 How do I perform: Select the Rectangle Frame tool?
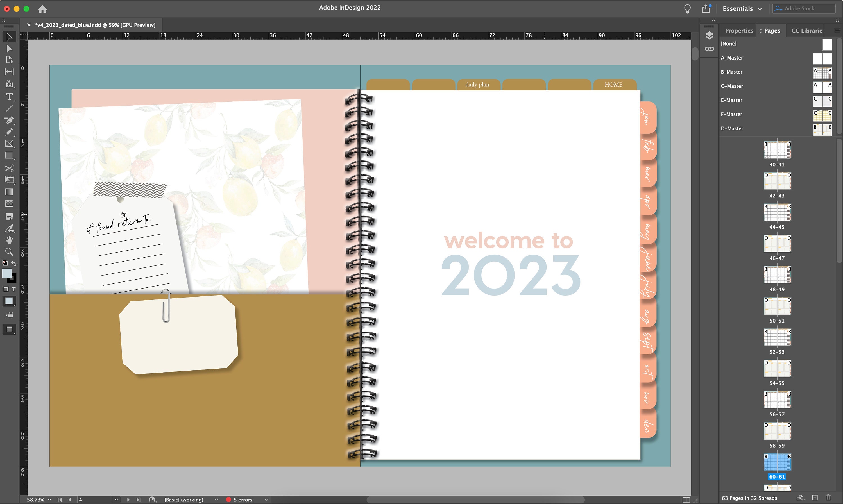(9, 144)
